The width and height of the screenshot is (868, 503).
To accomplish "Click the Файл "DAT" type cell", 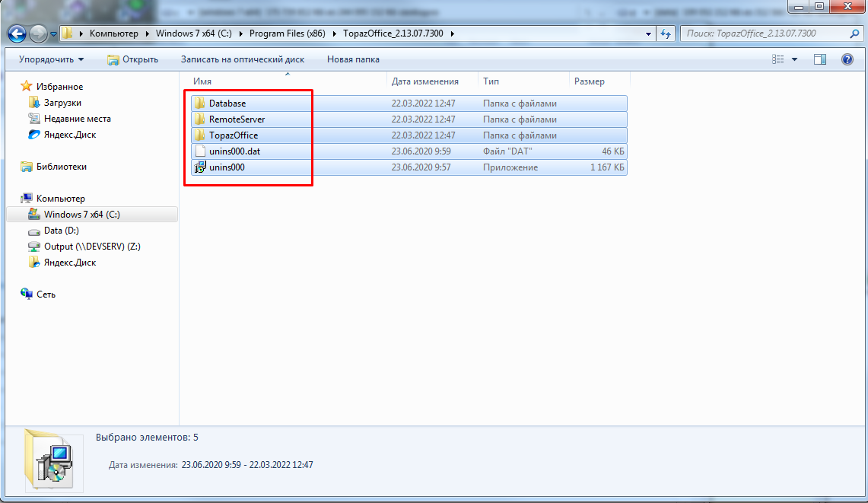I will pyautogui.click(x=507, y=151).
